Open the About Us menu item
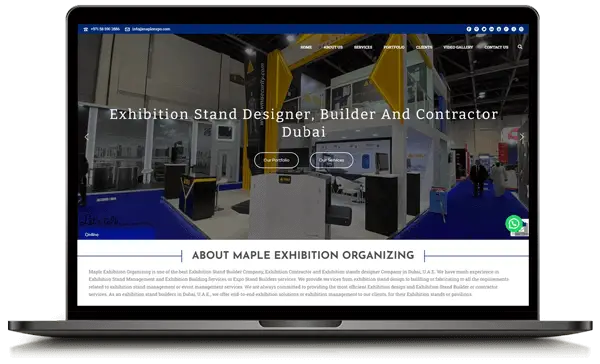The width and height of the screenshot is (600, 364). click(x=333, y=47)
